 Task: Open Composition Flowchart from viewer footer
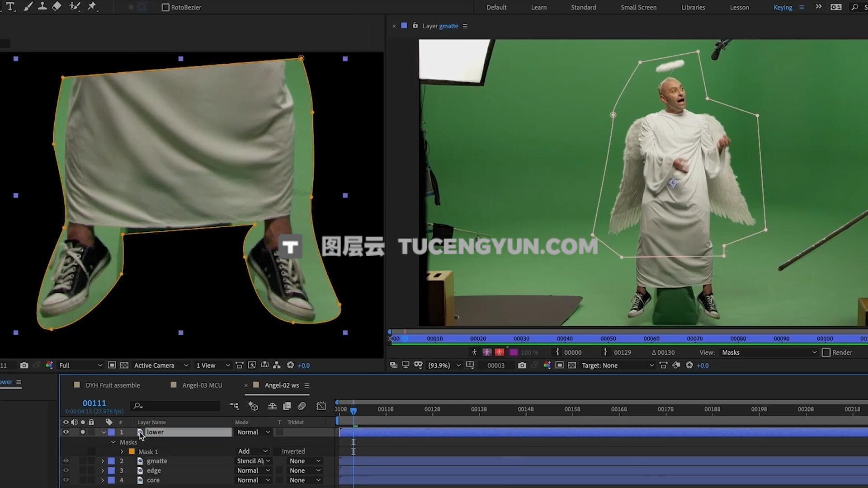point(277,365)
